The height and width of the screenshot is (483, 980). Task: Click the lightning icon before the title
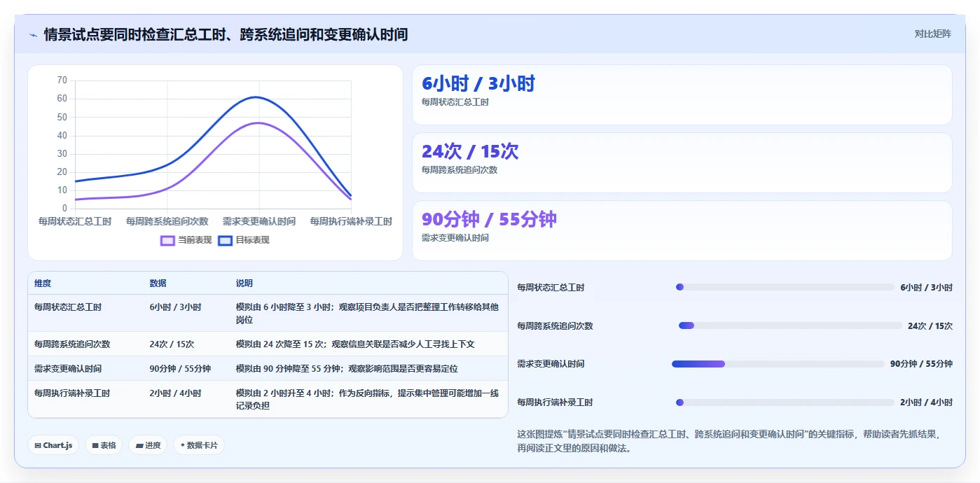(33, 34)
